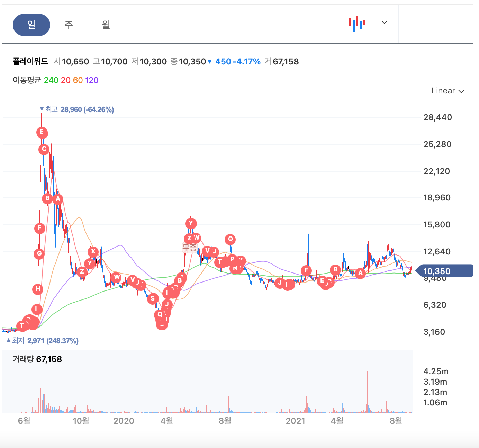
Task: Click the 28,440 price axis label
Action: pyautogui.click(x=437, y=117)
